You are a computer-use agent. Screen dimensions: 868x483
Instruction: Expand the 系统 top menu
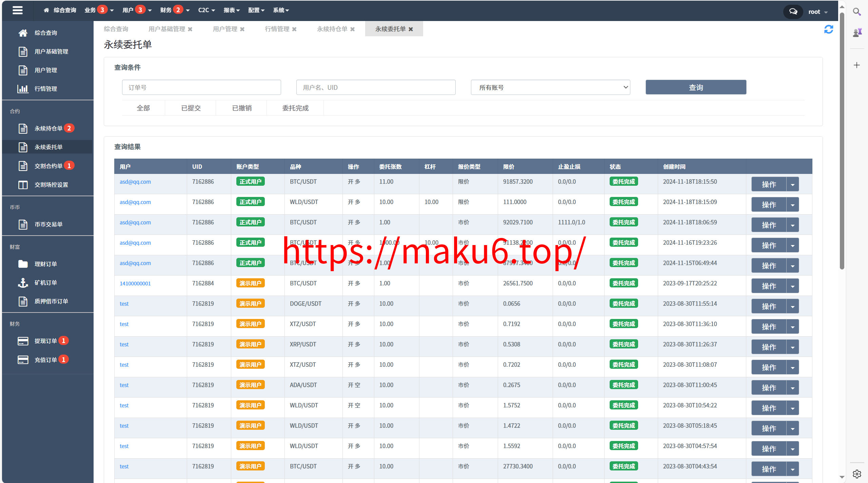281,10
